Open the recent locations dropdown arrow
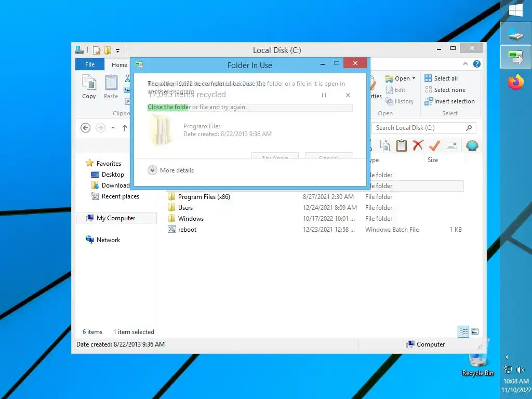 (113, 128)
